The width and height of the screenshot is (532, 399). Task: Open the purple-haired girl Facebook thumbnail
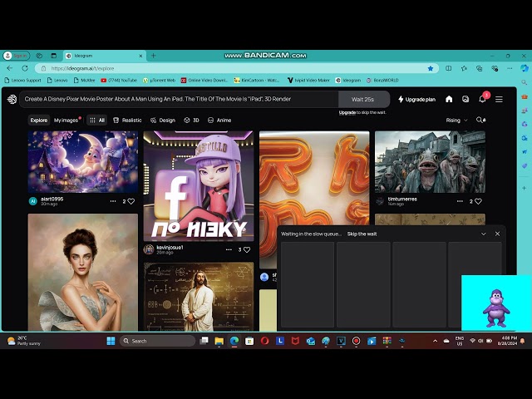199,186
